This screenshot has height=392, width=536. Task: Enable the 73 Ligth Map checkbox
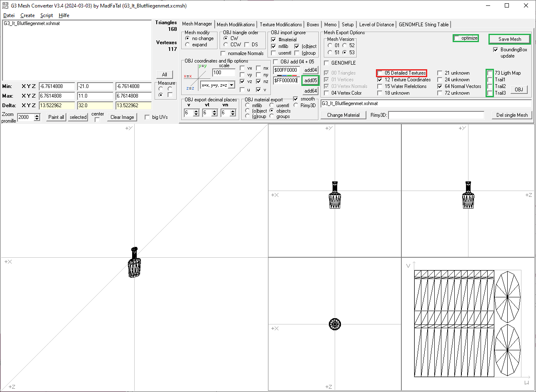490,73
